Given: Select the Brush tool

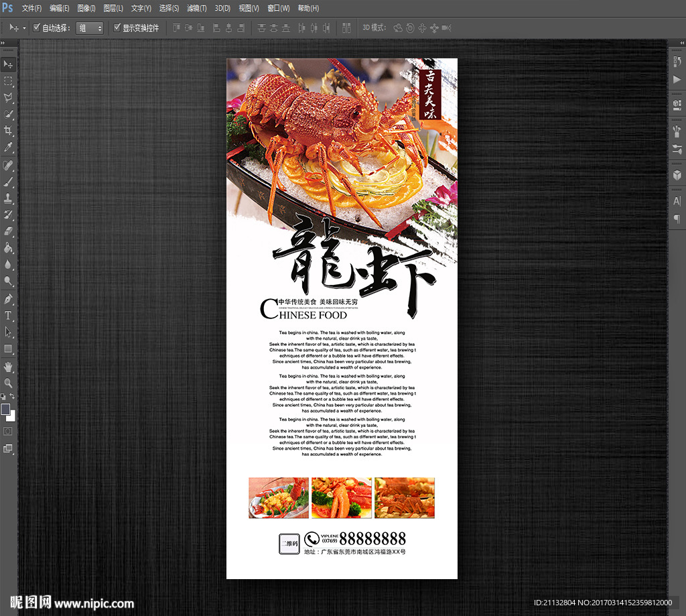Looking at the screenshot, I should pos(8,182).
